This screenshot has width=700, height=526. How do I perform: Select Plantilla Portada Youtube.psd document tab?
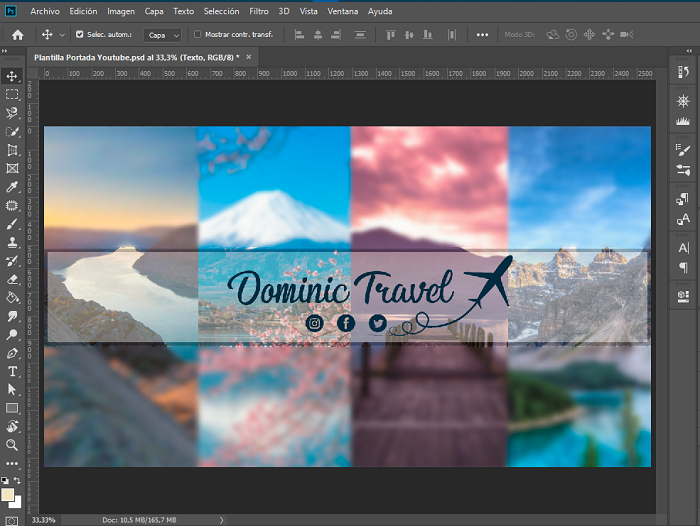(x=136, y=57)
